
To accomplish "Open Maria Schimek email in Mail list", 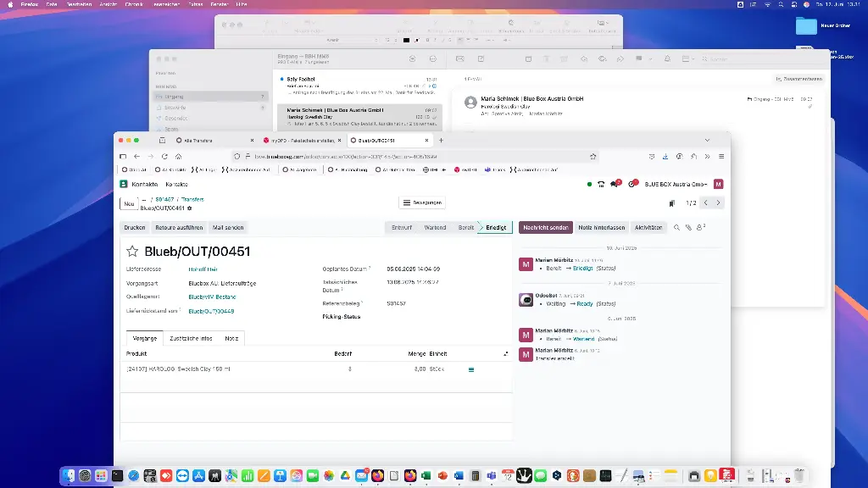I will [359, 117].
